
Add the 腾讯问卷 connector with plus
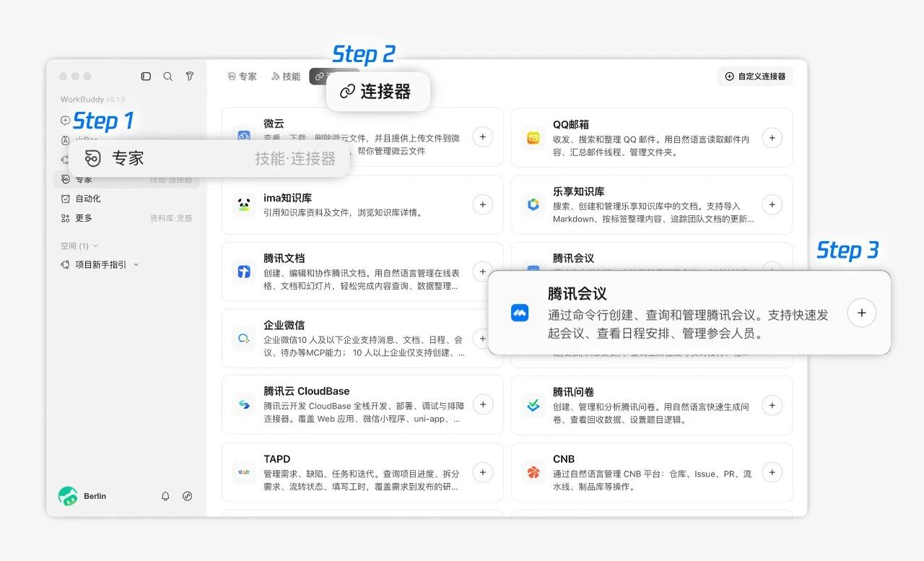pyautogui.click(x=772, y=405)
